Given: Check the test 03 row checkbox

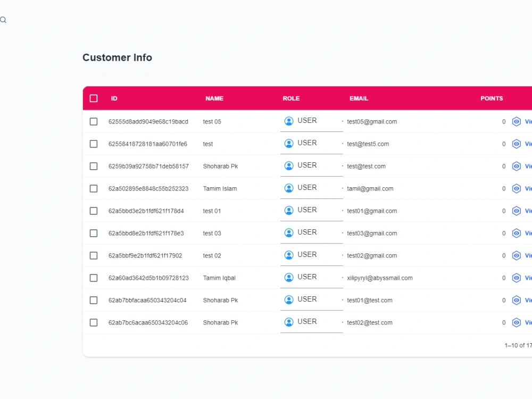Looking at the screenshot, I should click(x=94, y=233).
